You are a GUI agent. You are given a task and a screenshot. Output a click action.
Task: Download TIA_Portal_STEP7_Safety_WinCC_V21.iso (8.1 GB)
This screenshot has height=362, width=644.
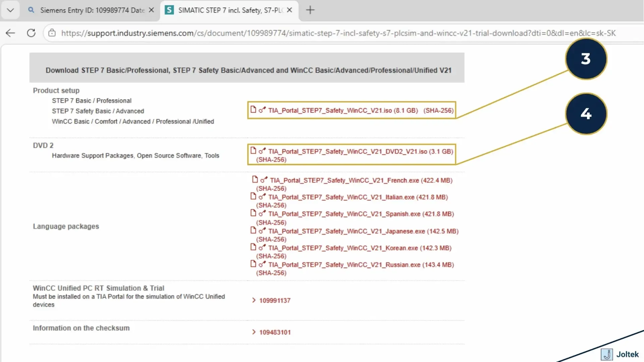[343, 111]
